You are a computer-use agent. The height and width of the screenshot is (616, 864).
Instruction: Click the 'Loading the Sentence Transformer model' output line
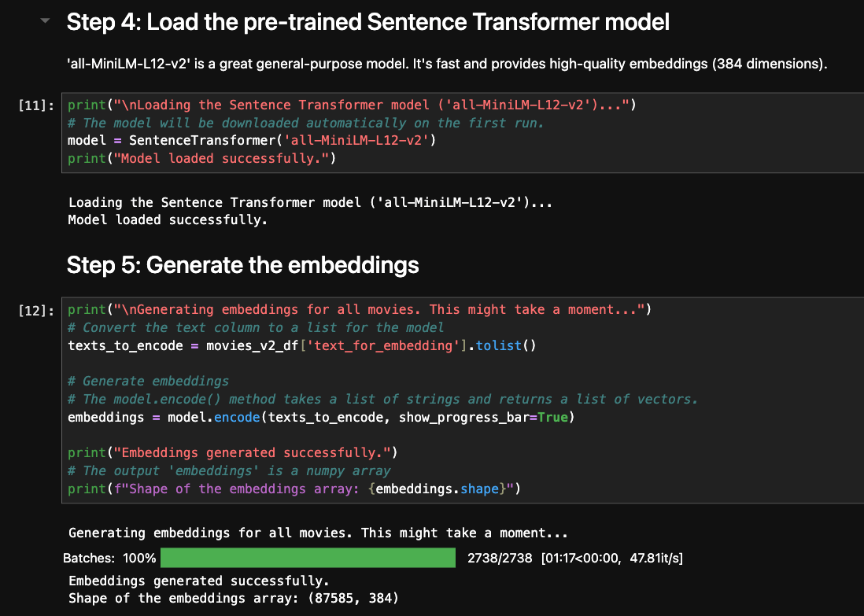click(x=310, y=202)
